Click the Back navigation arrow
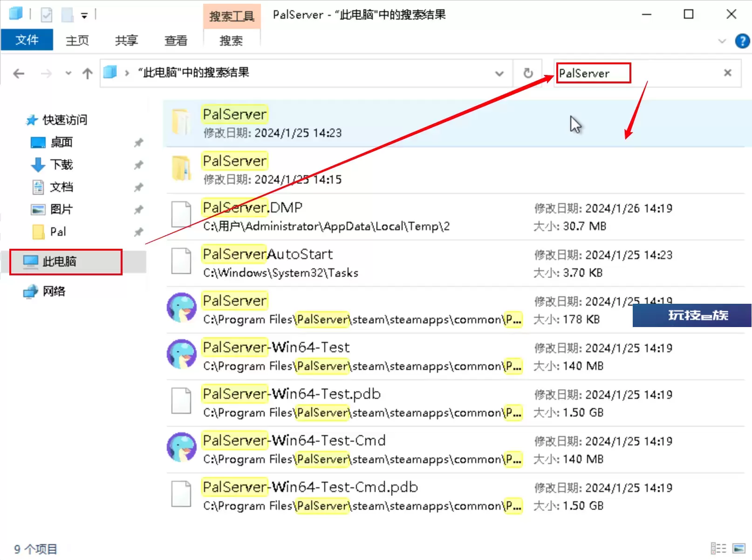This screenshot has width=752, height=560. tap(19, 73)
